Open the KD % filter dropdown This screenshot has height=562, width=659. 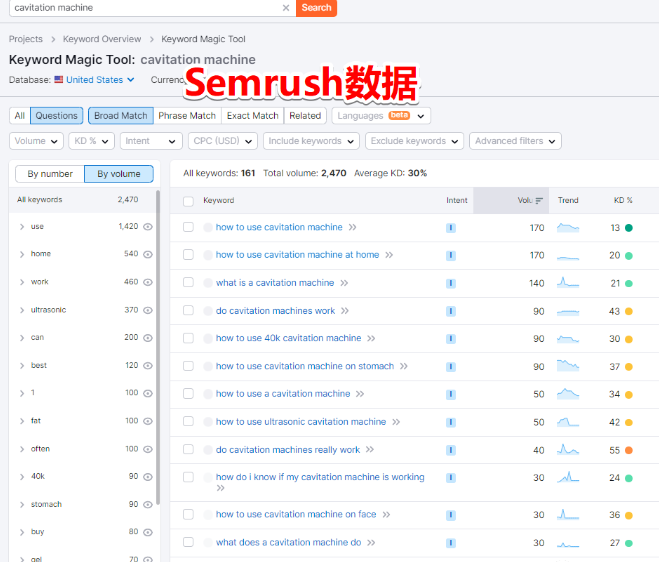[91, 141]
